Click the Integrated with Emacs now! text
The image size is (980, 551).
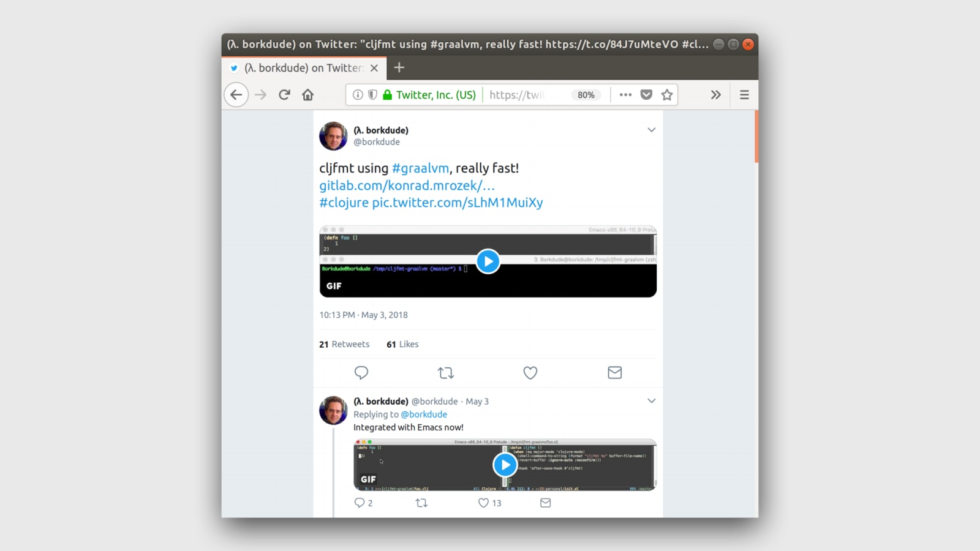[409, 427]
